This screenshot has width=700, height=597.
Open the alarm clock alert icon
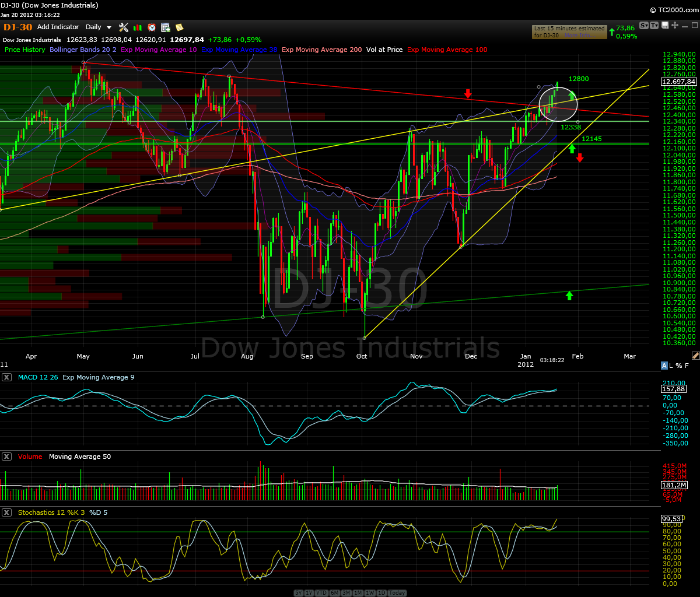click(152, 27)
